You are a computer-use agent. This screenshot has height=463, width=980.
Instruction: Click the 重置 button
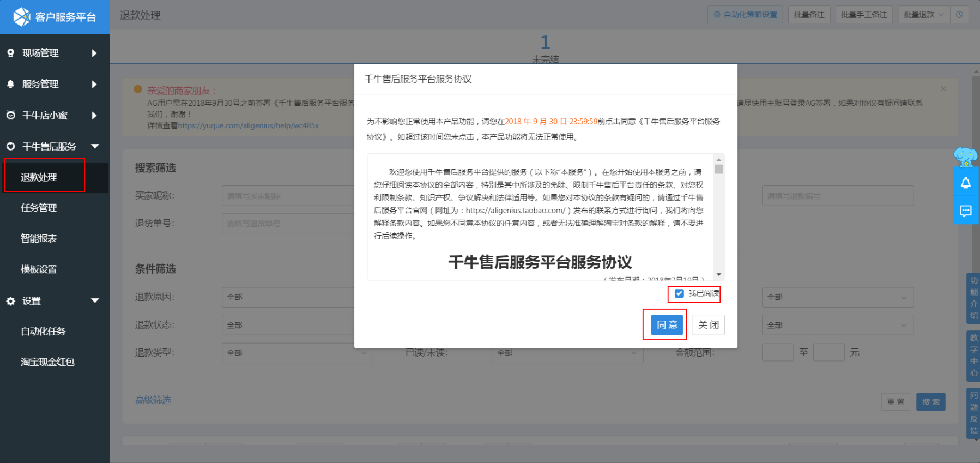click(896, 402)
